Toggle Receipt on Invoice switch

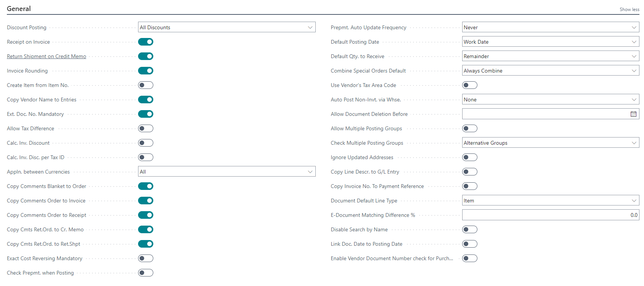pyautogui.click(x=146, y=42)
